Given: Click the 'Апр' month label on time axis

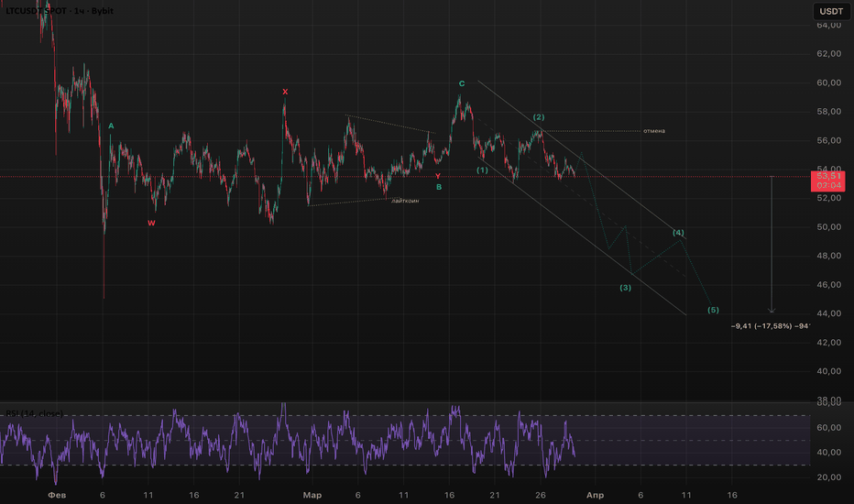Looking at the screenshot, I should pyautogui.click(x=595, y=495).
